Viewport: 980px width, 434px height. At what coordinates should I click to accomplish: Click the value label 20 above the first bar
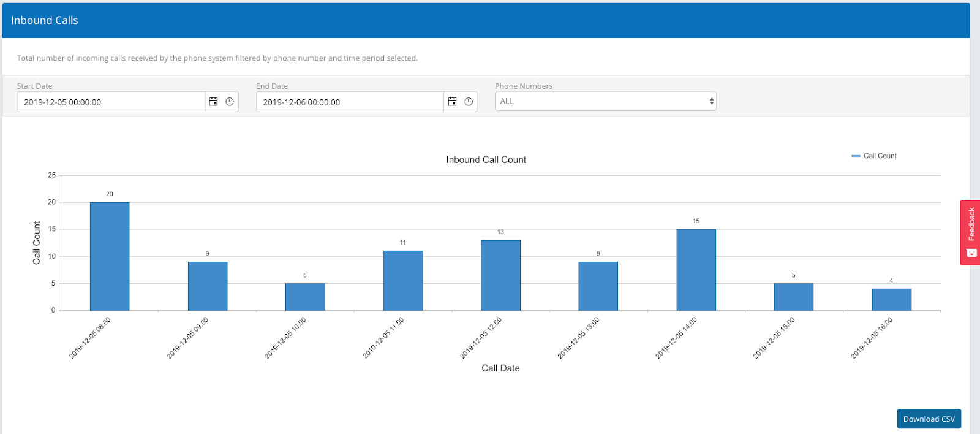110,194
